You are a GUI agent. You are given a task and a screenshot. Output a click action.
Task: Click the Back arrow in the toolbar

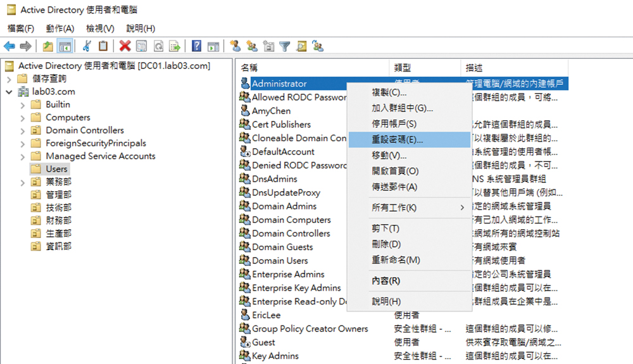[x=9, y=46]
